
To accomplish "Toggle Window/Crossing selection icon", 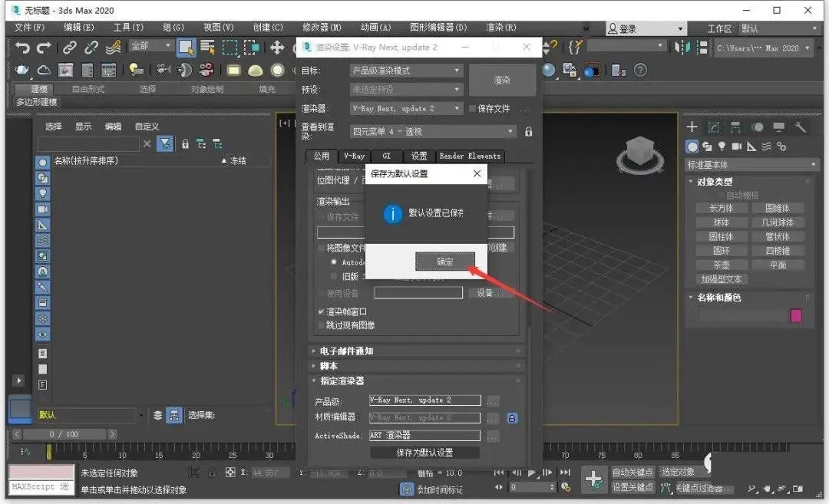I will [x=251, y=48].
